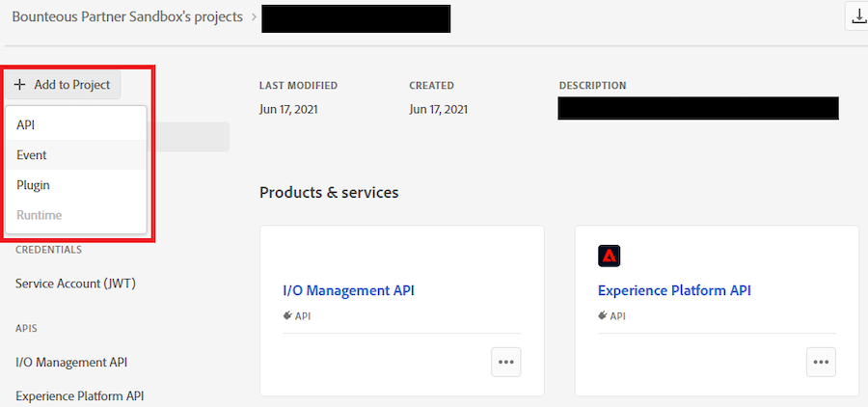Viewport: 868px width, 407px height.
Task: Click the plug icon under Experience Platform API
Action: point(603,315)
